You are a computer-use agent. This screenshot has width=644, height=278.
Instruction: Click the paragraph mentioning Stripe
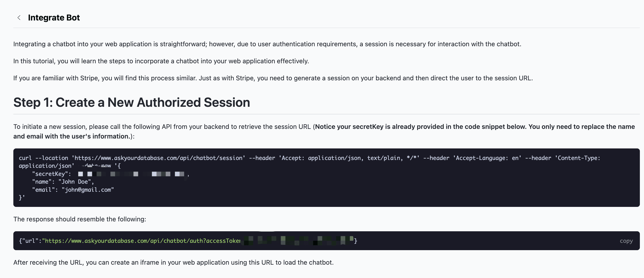point(273,78)
